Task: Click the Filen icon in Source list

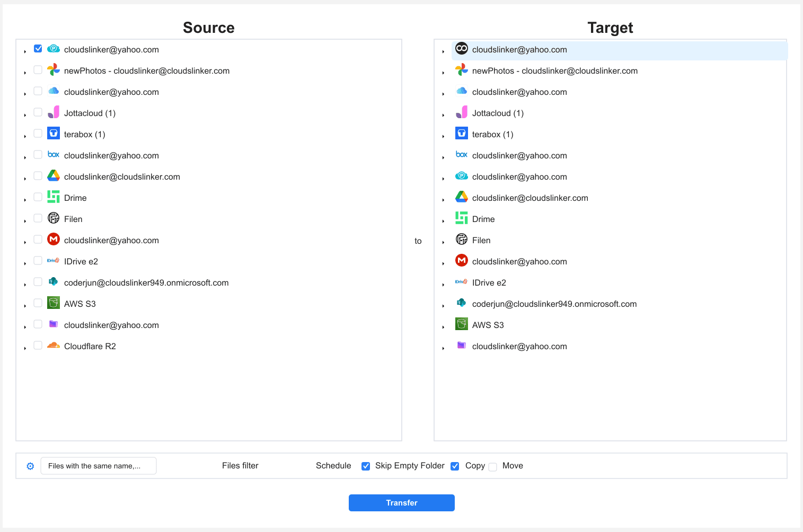Action: (x=54, y=218)
